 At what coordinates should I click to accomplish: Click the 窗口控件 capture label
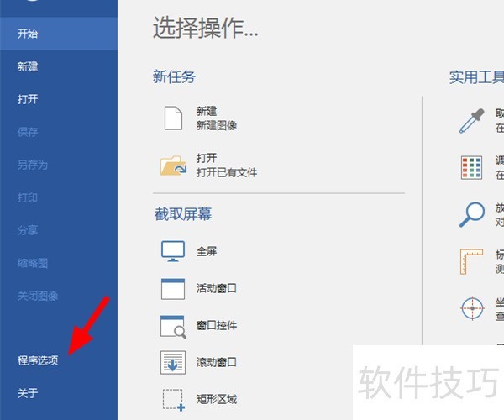click(217, 326)
